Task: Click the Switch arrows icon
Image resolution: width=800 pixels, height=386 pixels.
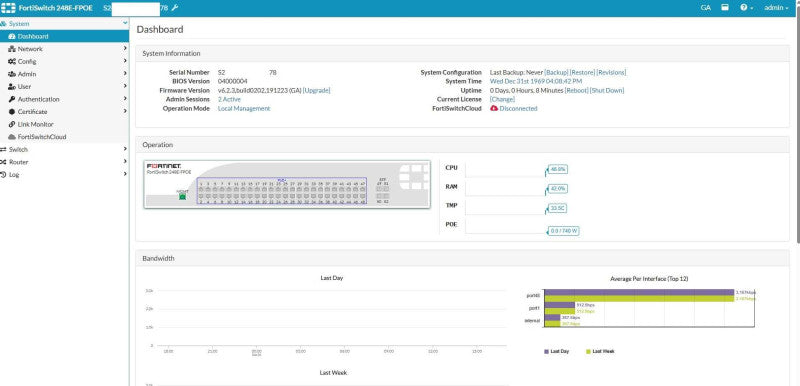Action: pos(3,149)
